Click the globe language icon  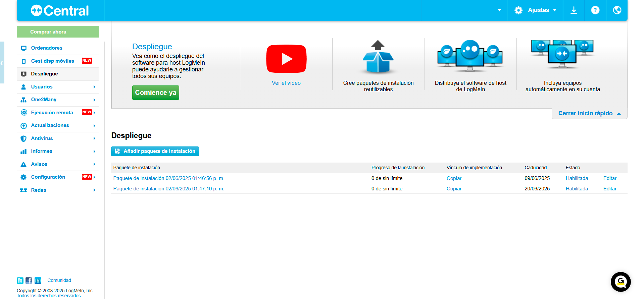pyautogui.click(x=617, y=10)
